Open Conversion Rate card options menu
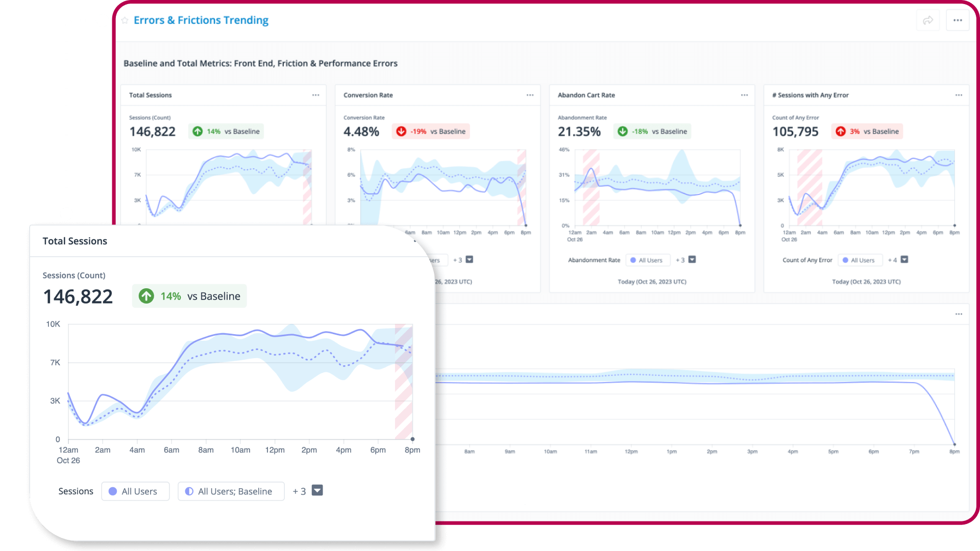This screenshot has width=980, height=551. [x=530, y=95]
